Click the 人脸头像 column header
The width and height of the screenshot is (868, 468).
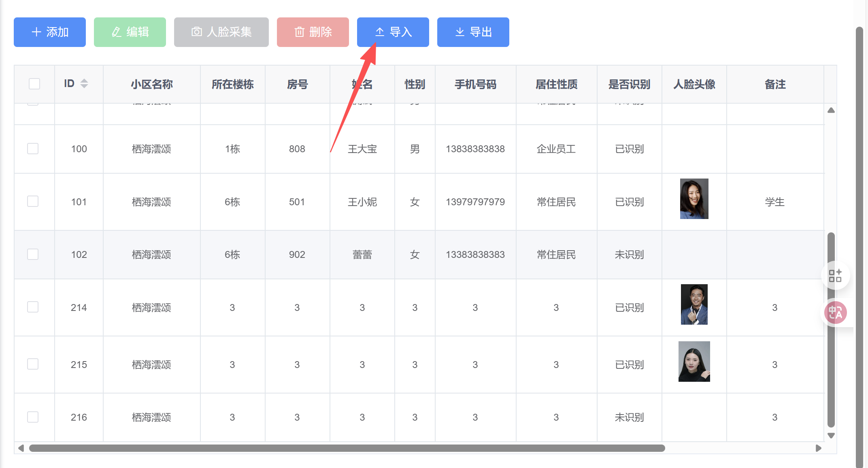click(x=694, y=84)
